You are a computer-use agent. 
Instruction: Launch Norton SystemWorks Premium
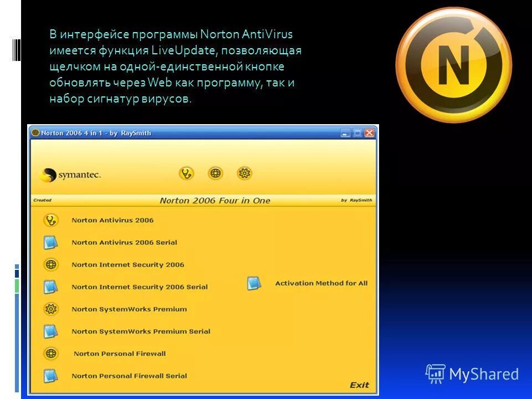129,309
